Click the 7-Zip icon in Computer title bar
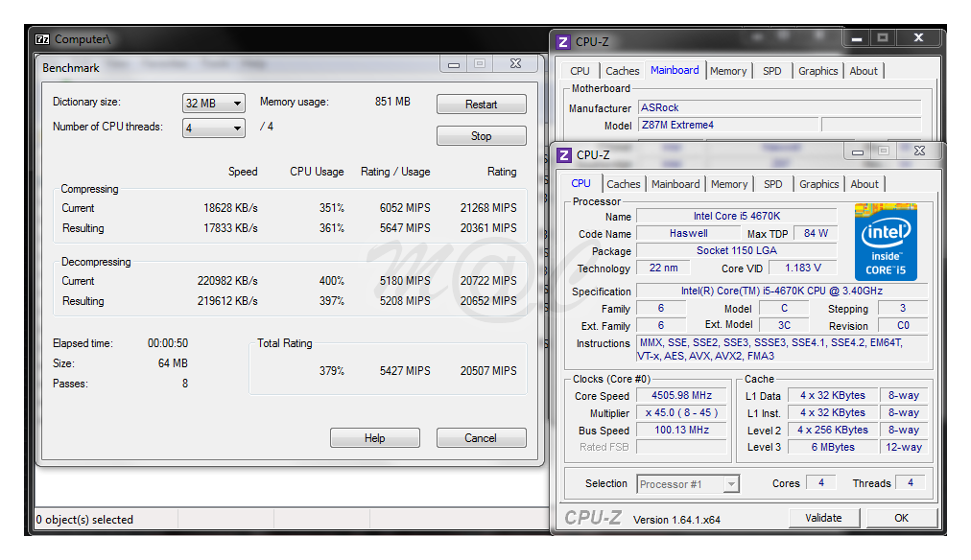The width and height of the screenshot is (971, 560). point(42,39)
